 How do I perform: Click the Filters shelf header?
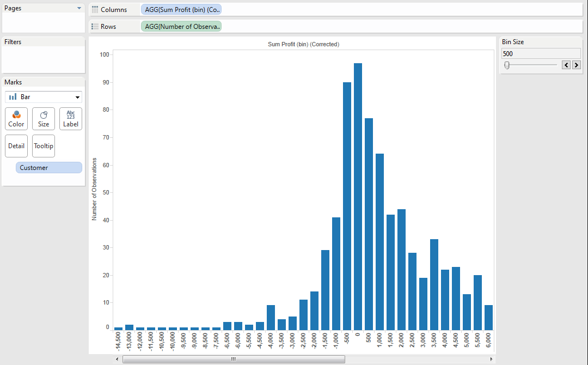point(15,41)
